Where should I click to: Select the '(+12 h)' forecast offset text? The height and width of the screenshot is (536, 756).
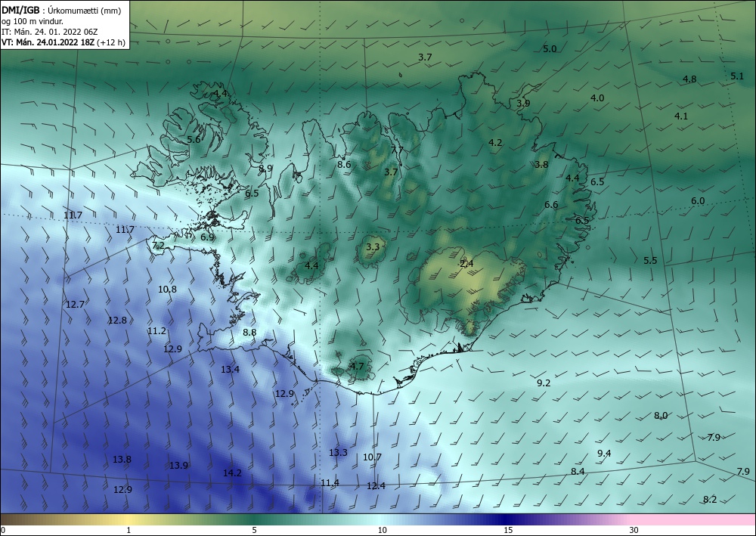coord(111,42)
